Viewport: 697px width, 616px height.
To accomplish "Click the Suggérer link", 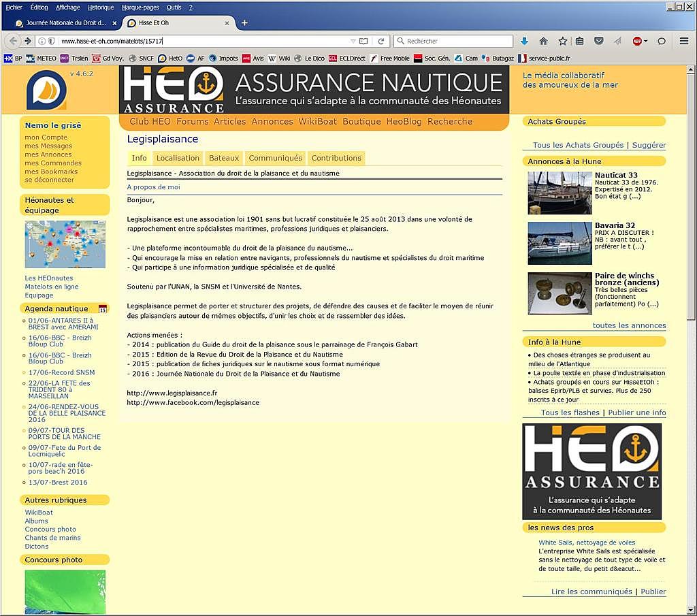I will coord(649,145).
